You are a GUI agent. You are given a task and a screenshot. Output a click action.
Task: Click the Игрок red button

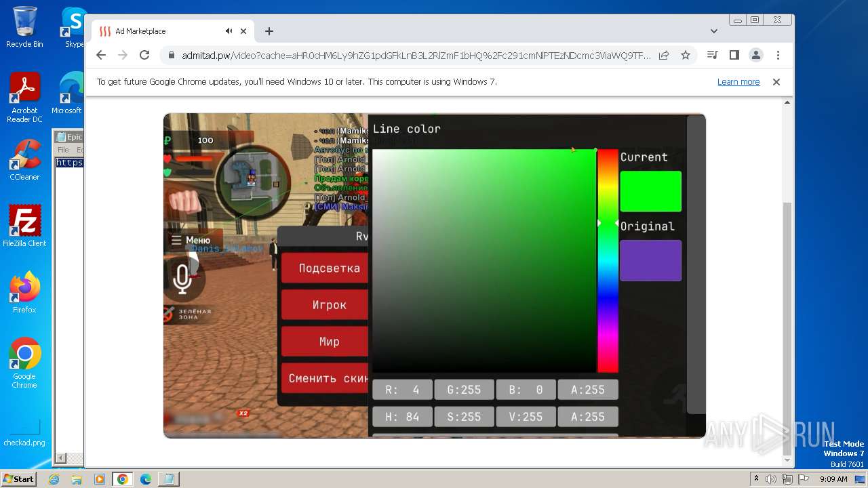pyautogui.click(x=325, y=305)
